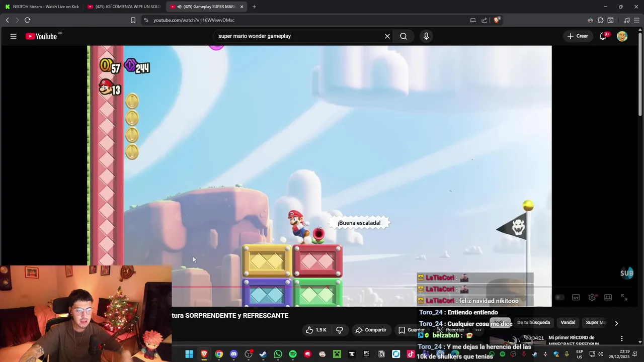Open a new browser tab
The height and width of the screenshot is (362, 644).
tap(254, 7)
